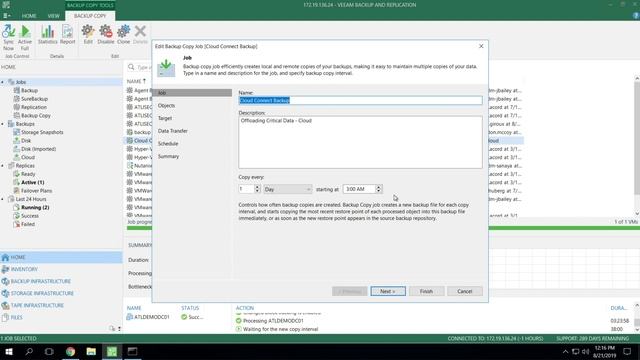Collapse the Backups tree node
This screenshot has height=360, width=640.
point(3,124)
